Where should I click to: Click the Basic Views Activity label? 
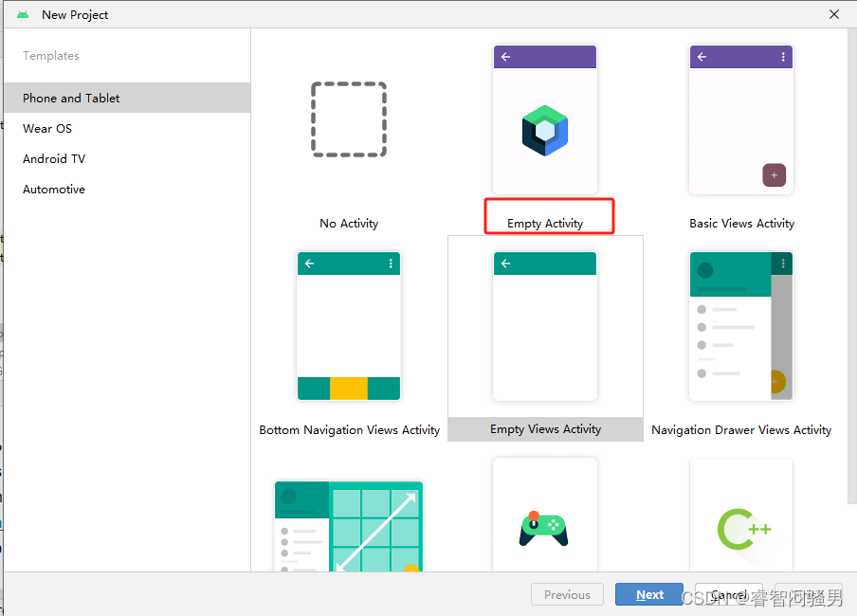point(741,224)
